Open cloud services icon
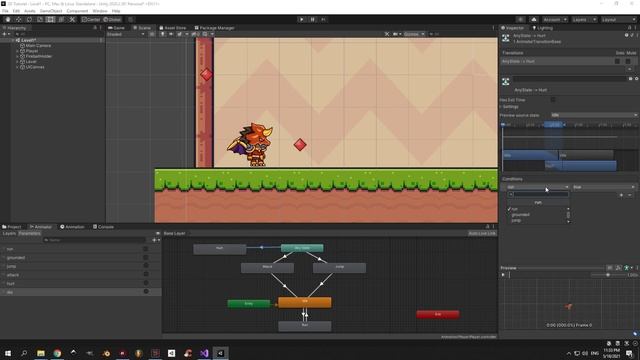640x360 pixels. (533, 19)
